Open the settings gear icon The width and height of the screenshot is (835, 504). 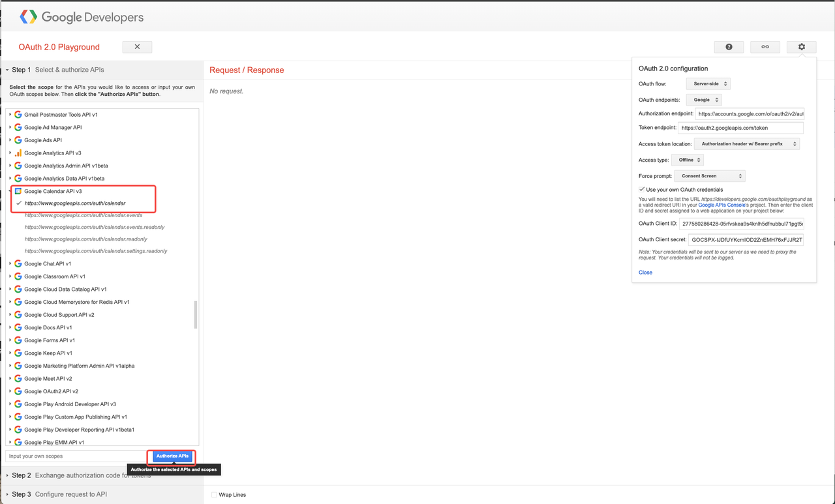click(x=802, y=47)
